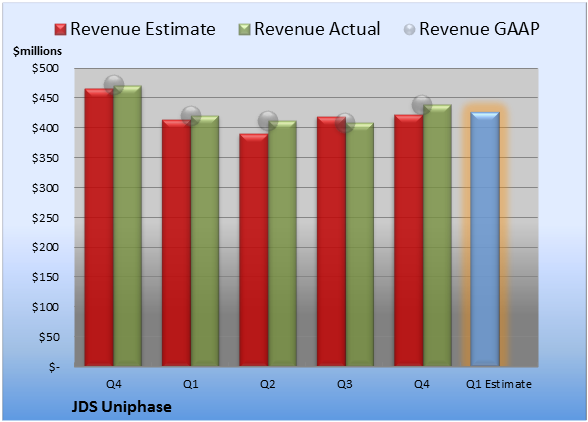This screenshot has width=588, height=422.
Task: Click the green Revenue Actual legend swatch
Action: [x=244, y=30]
